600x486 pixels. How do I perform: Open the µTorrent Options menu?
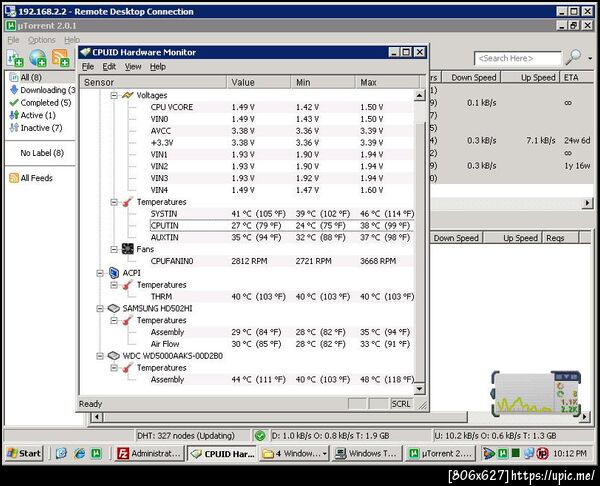(41, 40)
